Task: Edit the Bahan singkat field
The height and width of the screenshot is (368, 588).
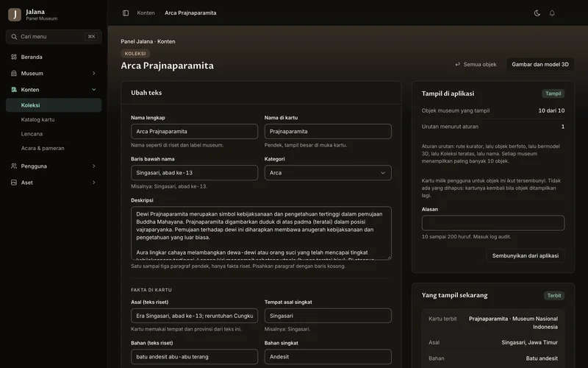Action: (328, 357)
